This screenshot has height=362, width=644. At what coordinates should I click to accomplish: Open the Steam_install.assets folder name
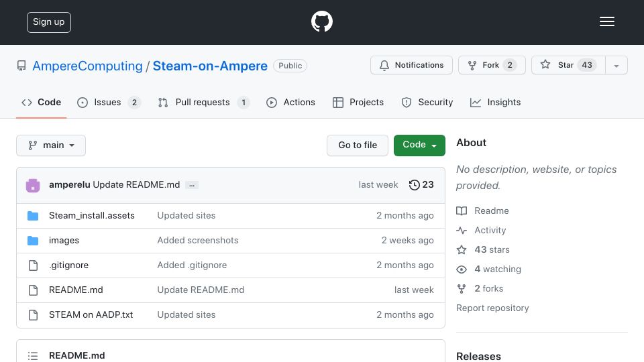click(x=92, y=215)
